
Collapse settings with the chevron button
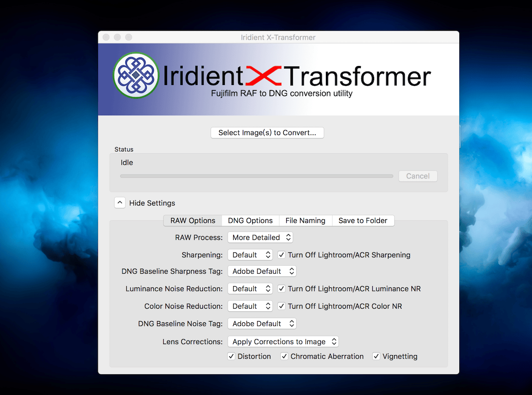120,203
